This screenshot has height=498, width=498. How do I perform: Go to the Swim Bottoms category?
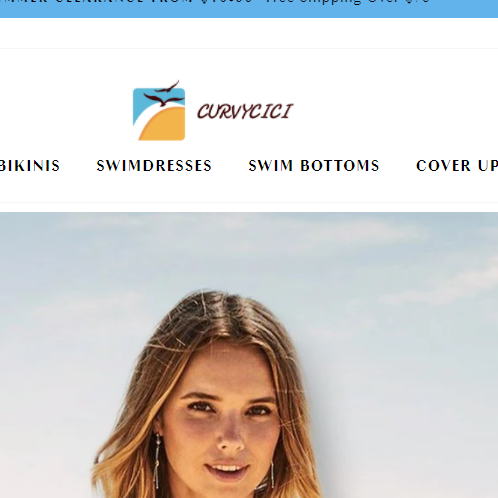(x=314, y=166)
